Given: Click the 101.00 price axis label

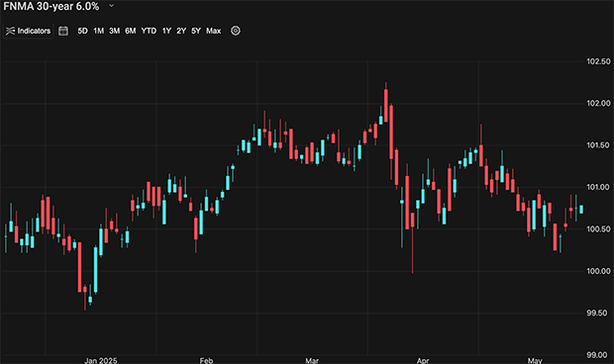Looking at the screenshot, I should pos(598,187).
